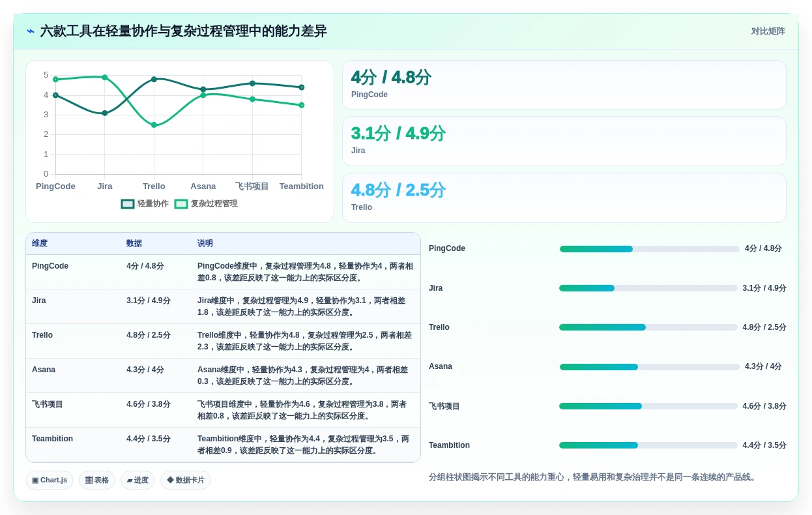Select the Jira stat card showing 3.1分 / 4.9分
The height and width of the screenshot is (515, 812).
[x=564, y=141]
